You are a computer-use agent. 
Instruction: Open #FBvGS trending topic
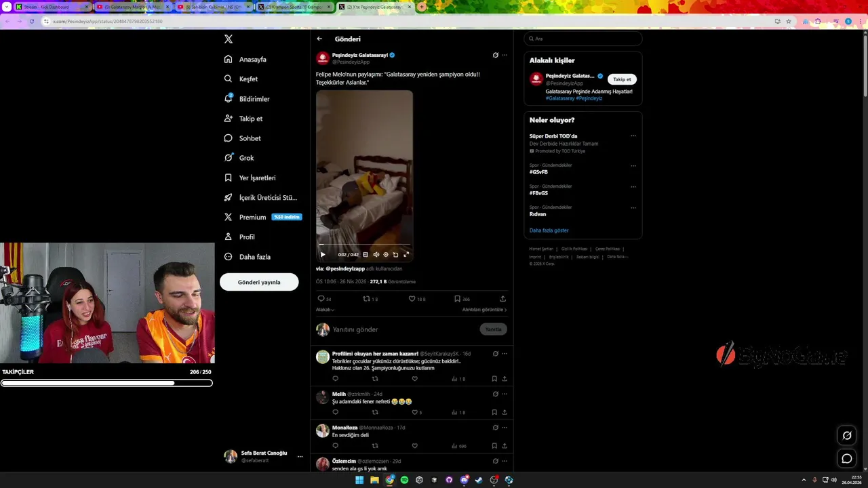(538, 193)
